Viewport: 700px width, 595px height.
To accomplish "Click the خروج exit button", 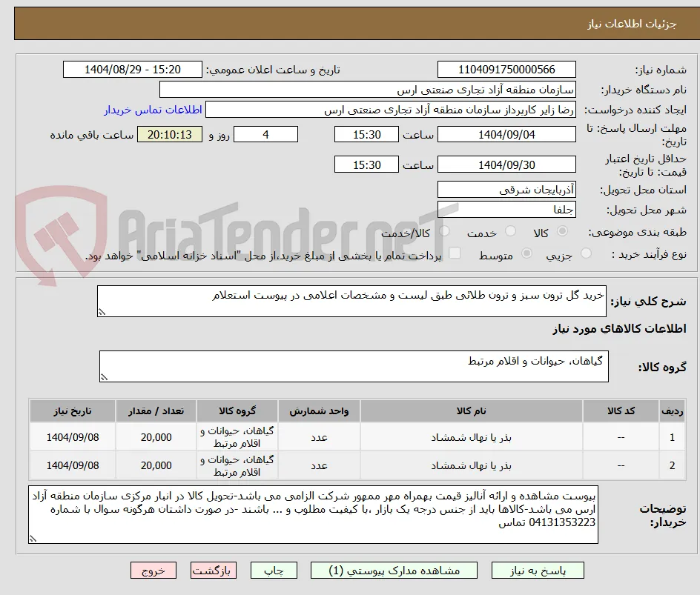I will click(x=153, y=571).
